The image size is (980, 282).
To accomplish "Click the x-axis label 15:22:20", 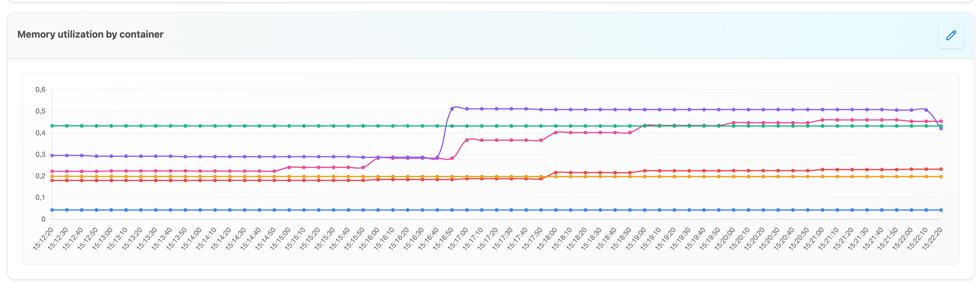I will [x=932, y=239].
